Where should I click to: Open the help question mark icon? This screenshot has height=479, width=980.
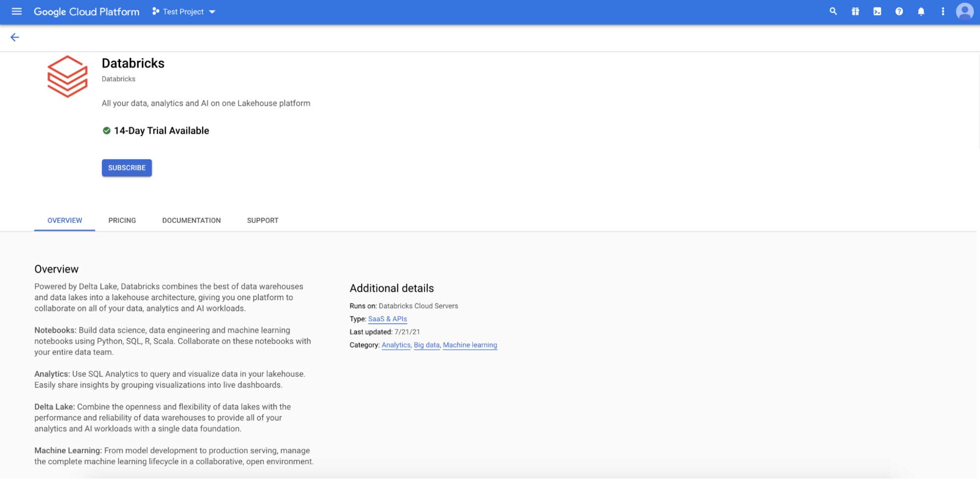[x=899, y=11]
